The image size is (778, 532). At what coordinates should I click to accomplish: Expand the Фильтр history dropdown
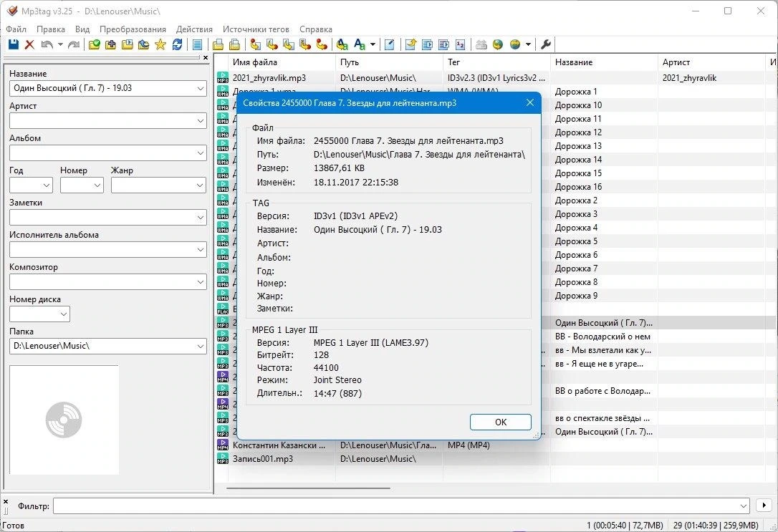(x=744, y=506)
